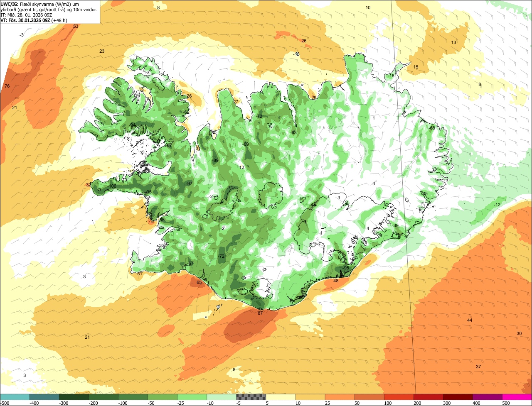This screenshot has width=532, height=406.
Task: Click the legend label '200'
Action: point(417,403)
